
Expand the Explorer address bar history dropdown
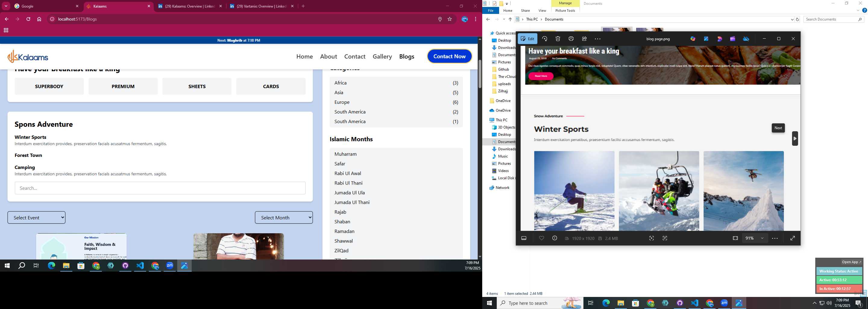pyautogui.click(x=792, y=20)
